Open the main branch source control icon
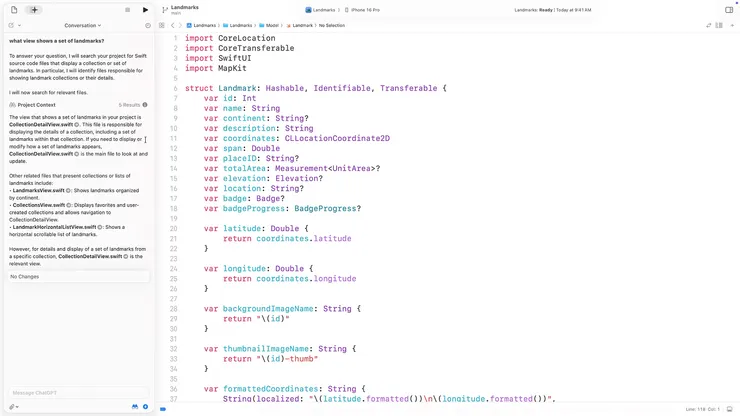Image resolution: width=740 pixels, height=416 pixels. tap(165, 10)
